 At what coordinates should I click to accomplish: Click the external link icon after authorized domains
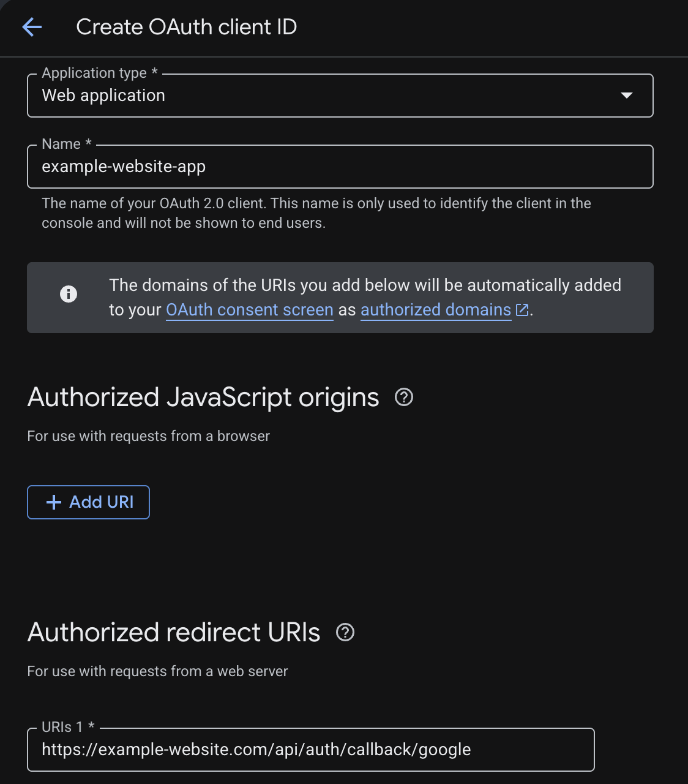pos(522,310)
